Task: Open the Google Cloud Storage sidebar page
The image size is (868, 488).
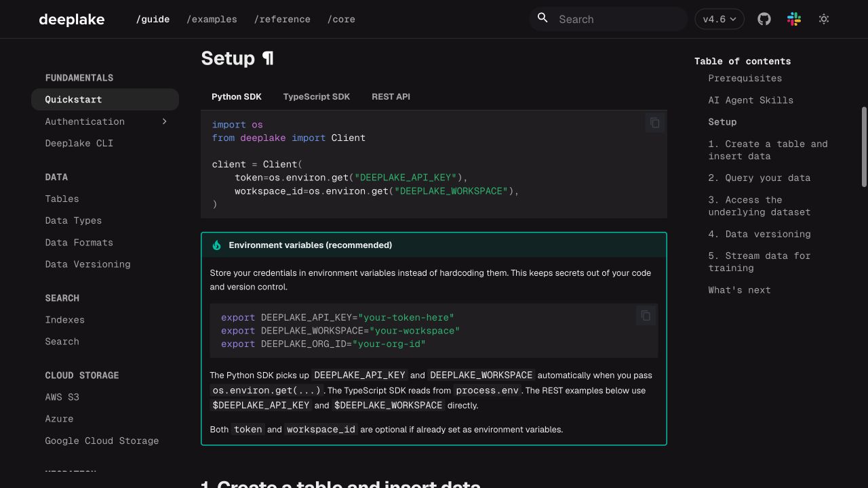Action: (102, 440)
